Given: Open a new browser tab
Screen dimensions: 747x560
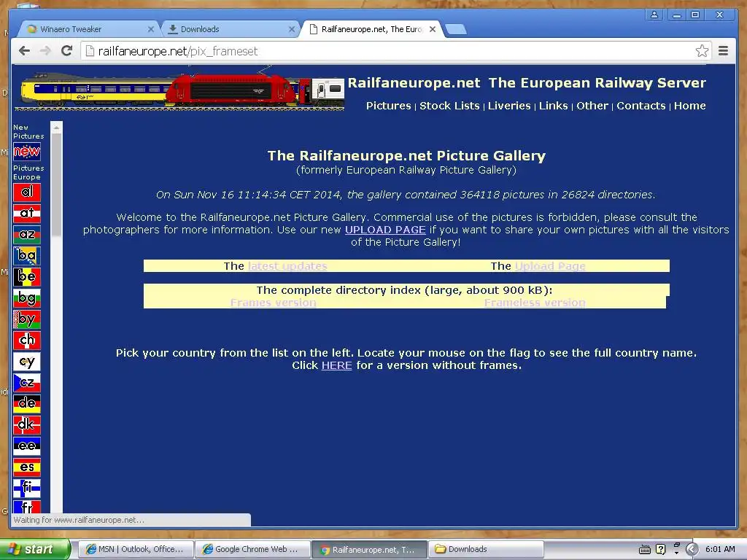Looking at the screenshot, I should [457, 29].
